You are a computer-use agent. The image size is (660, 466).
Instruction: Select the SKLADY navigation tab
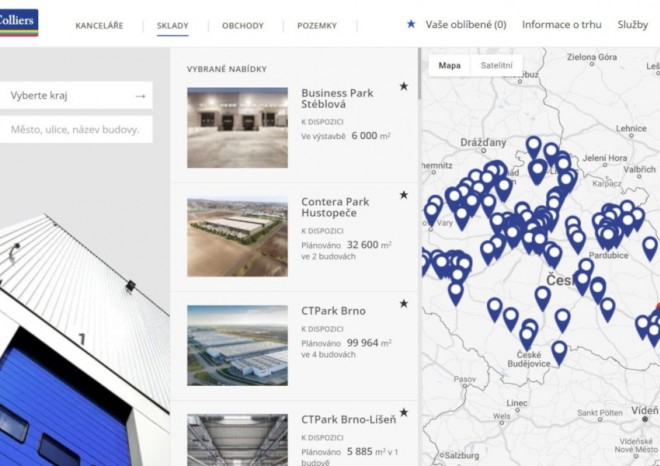tap(173, 26)
